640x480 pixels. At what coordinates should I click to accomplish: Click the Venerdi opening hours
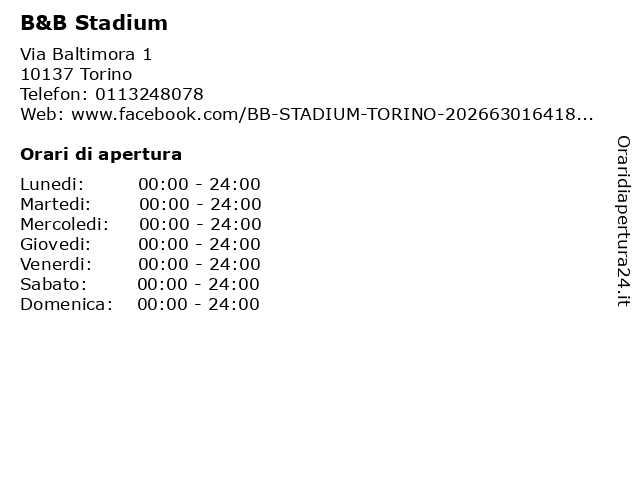pos(199,264)
